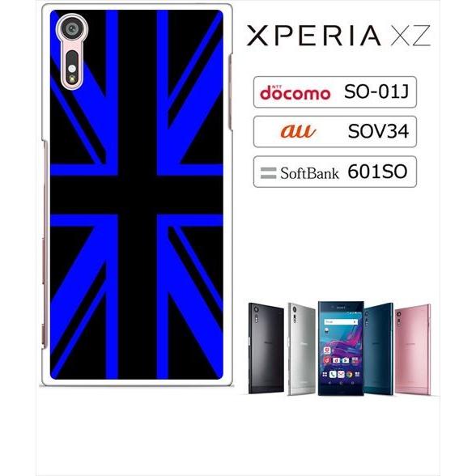Screen dimensions: 476x476
Task: Click the docomo logo
Action: pos(295,92)
